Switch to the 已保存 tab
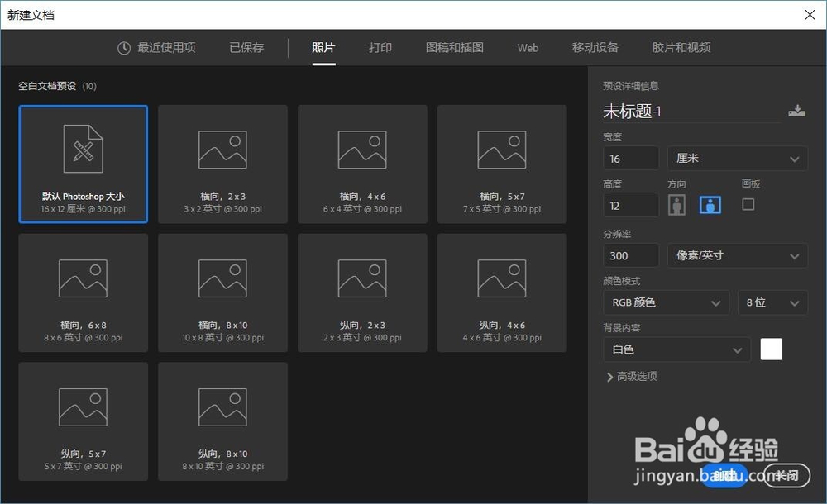Image resolution: width=827 pixels, height=504 pixels. pyautogui.click(x=246, y=48)
